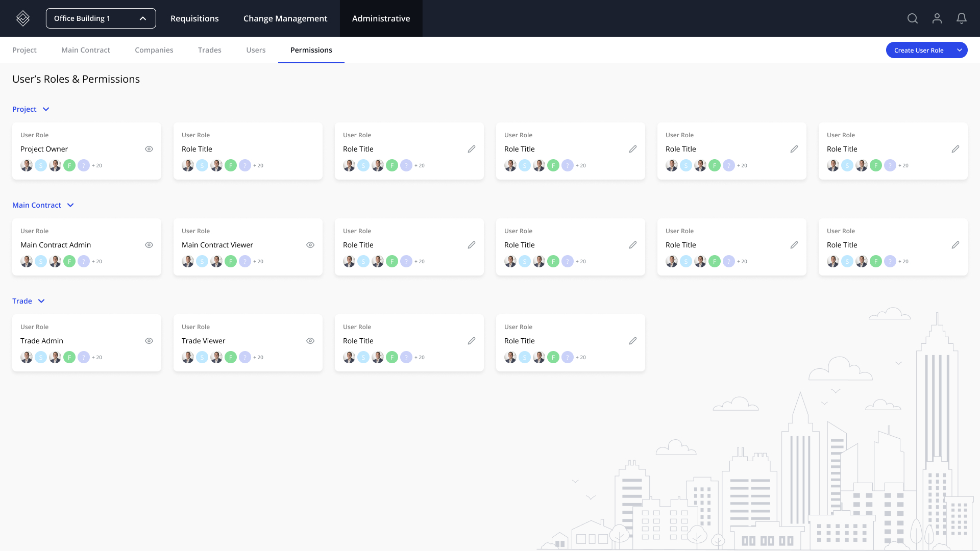Switch to the Companies tab
The image size is (980, 551).
pos(154,50)
